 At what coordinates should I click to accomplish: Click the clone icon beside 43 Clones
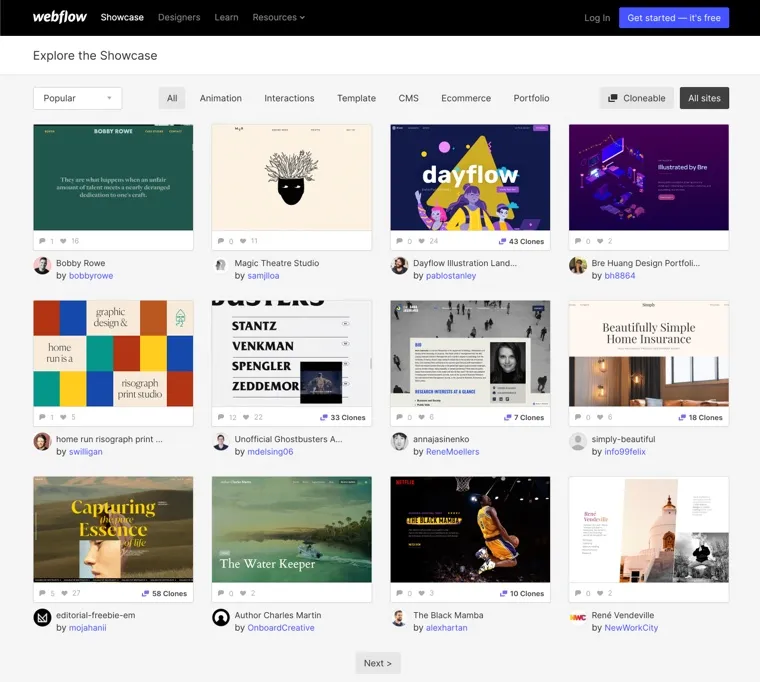pos(502,241)
